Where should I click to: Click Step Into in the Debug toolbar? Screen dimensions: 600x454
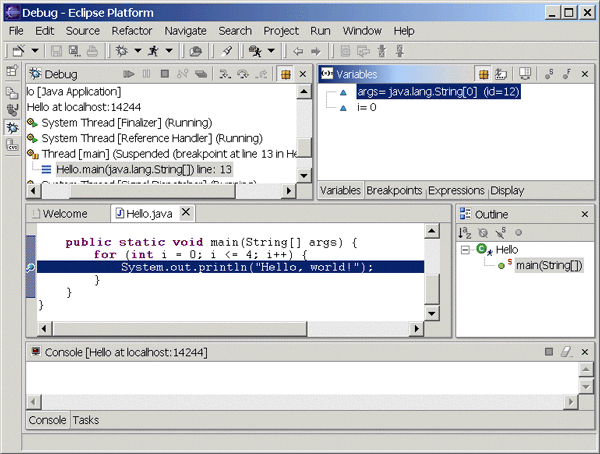(225, 74)
